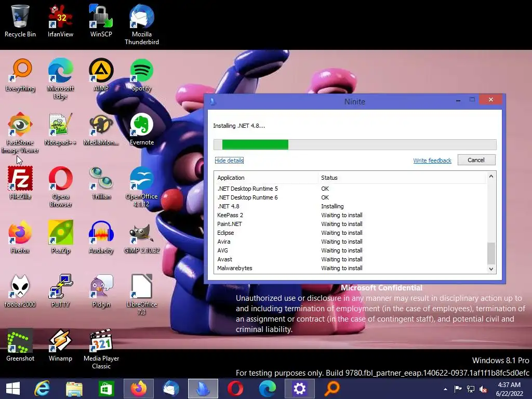The width and height of the screenshot is (532, 399).
Task: Click Hide details in Ninite
Action: 229,161
